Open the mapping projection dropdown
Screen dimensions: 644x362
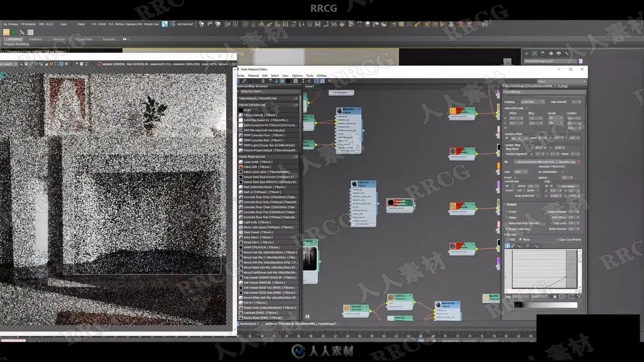click(x=531, y=102)
